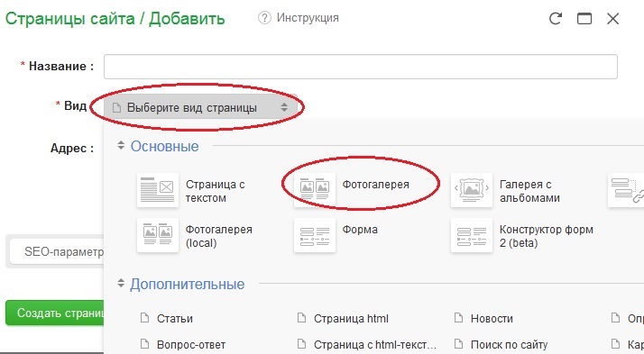Viewport: 644px width, 354px height.
Task: Open the SEO-параметры tab
Action: click(x=57, y=251)
